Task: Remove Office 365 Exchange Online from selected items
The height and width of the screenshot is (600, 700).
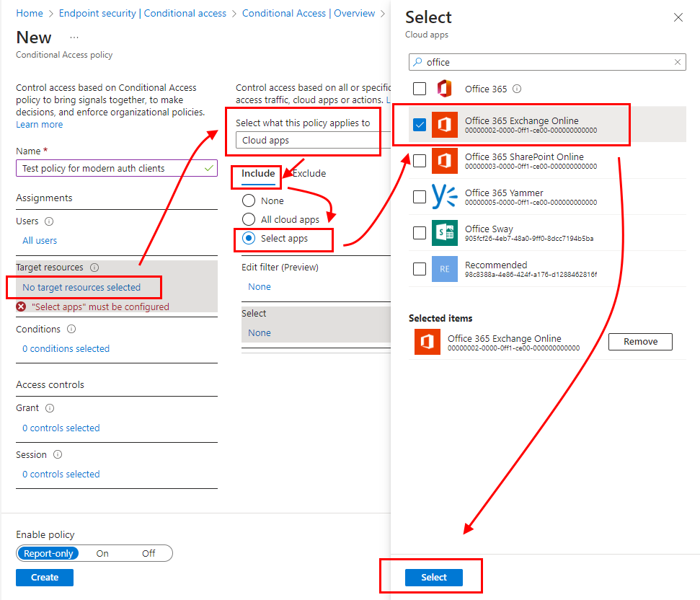Action: click(x=640, y=342)
